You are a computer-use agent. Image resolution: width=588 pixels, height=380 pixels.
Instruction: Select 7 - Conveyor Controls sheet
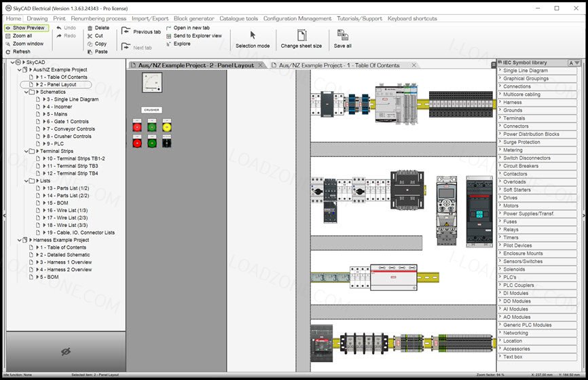pyautogui.click(x=71, y=129)
